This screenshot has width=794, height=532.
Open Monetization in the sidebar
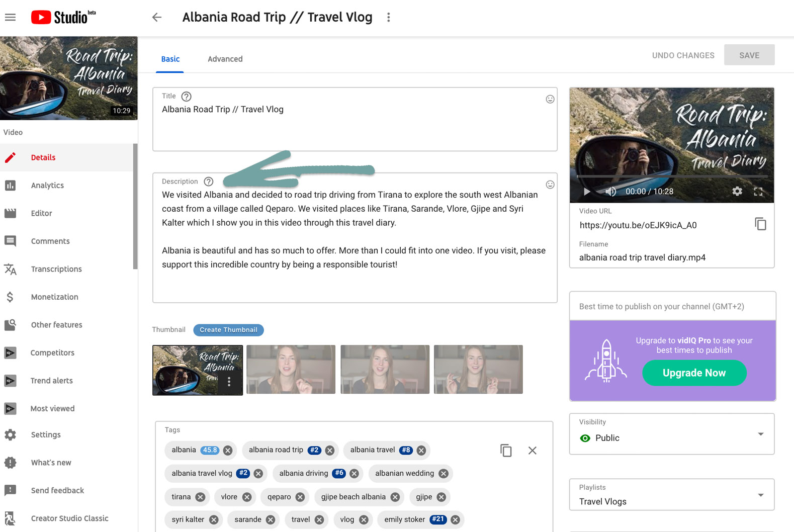click(67, 297)
